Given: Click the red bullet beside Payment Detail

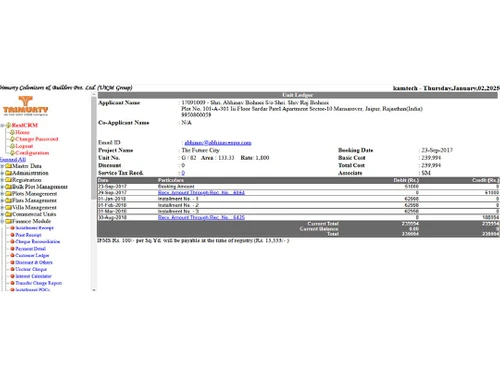Looking at the screenshot, I should pos(12,249).
